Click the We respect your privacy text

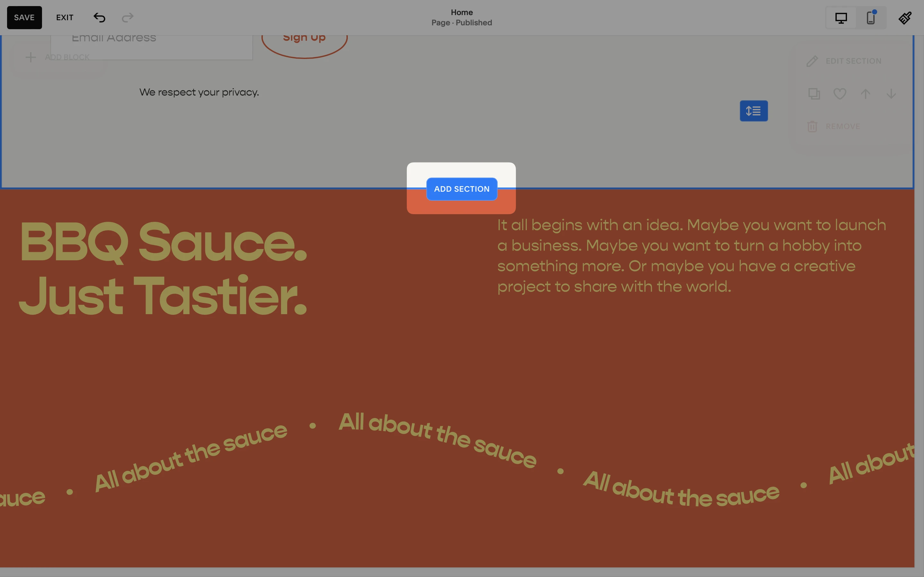pos(199,92)
